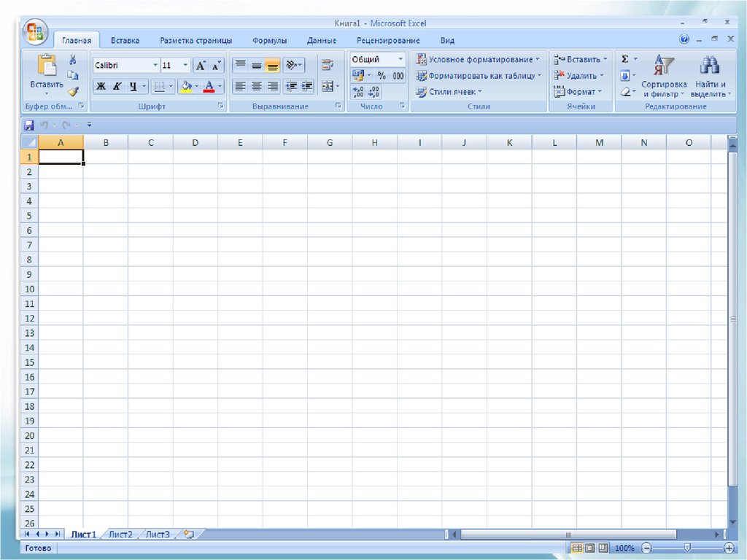Expand Стили ячеек gallery
This screenshot has height=560, width=747.
click(x=449, y=91)
